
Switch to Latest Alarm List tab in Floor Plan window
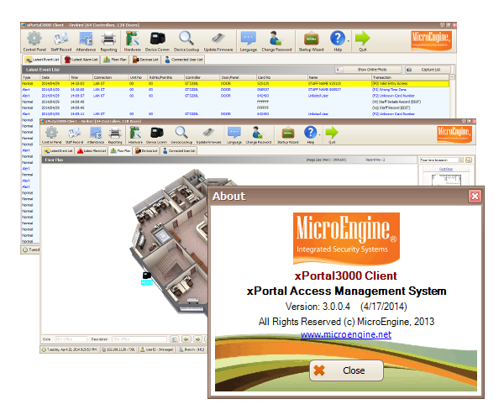point(92,150)
